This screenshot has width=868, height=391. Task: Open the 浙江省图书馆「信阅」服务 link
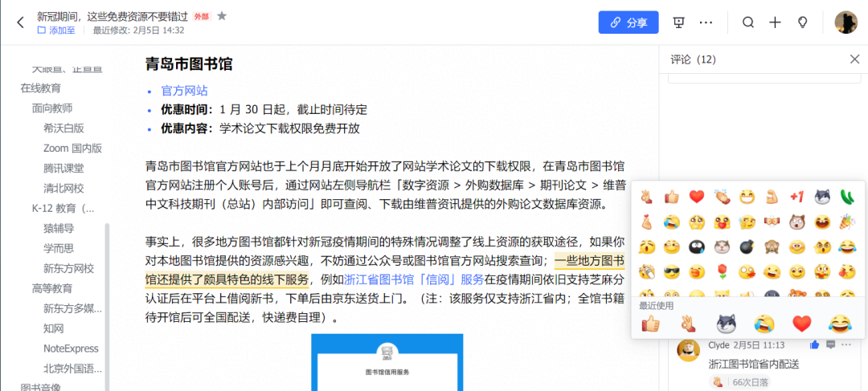coord(414,279)
